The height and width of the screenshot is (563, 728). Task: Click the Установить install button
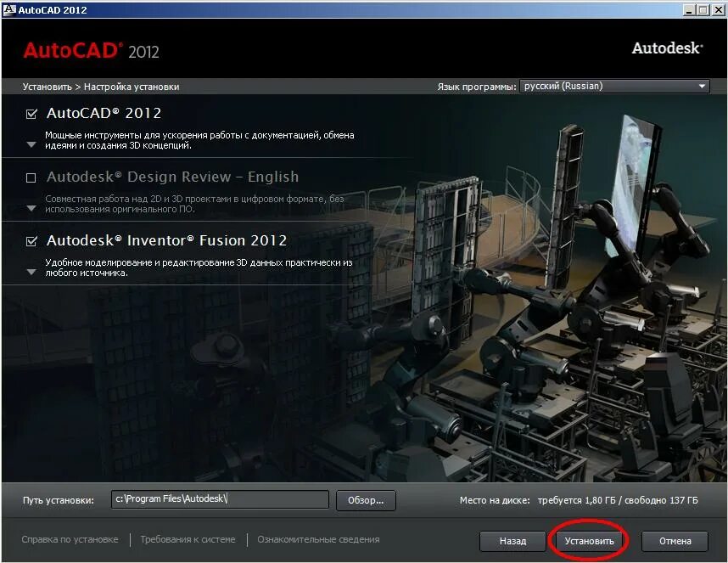point(589,541)
